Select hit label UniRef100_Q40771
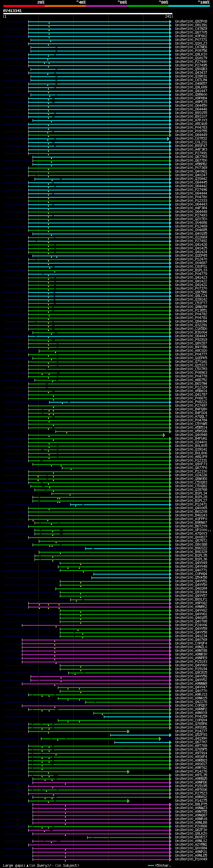This screenshot has height=868, width=213. (191, 570)
